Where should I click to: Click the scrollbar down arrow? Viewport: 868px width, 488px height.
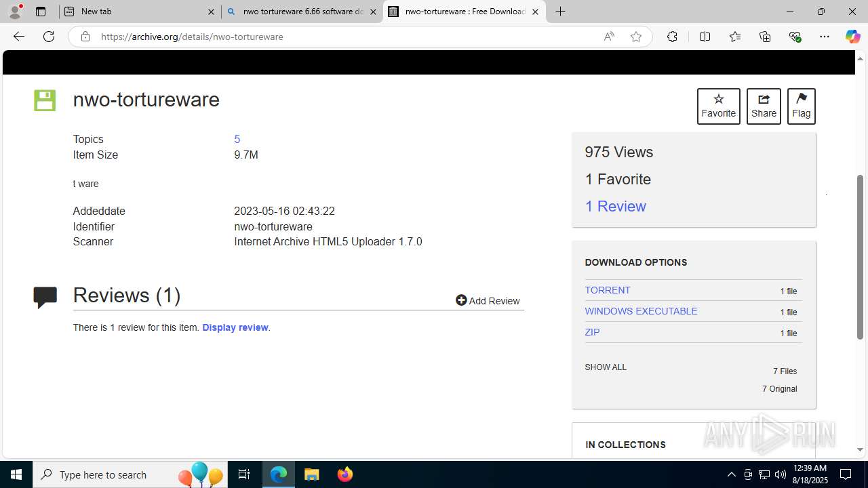tap(861, 449)
